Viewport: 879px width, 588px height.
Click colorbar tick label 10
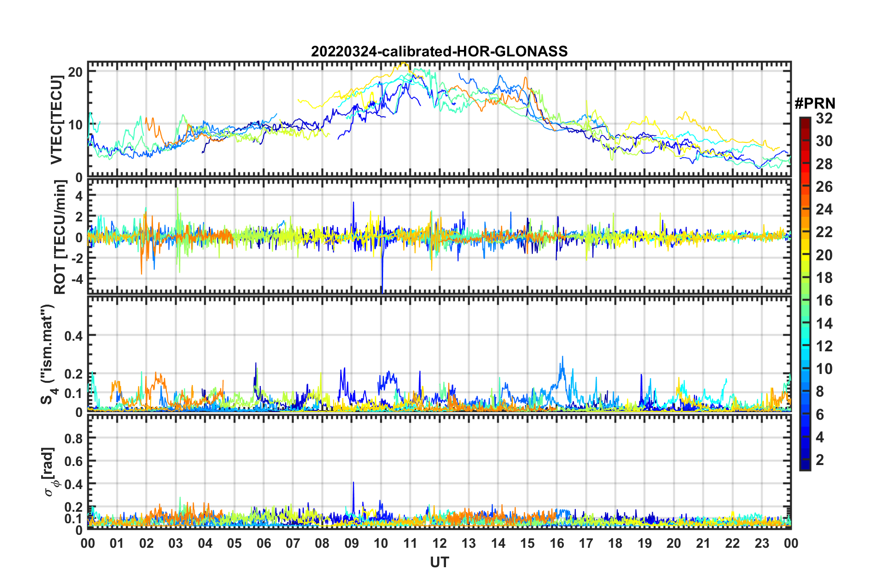click(824, 368)
